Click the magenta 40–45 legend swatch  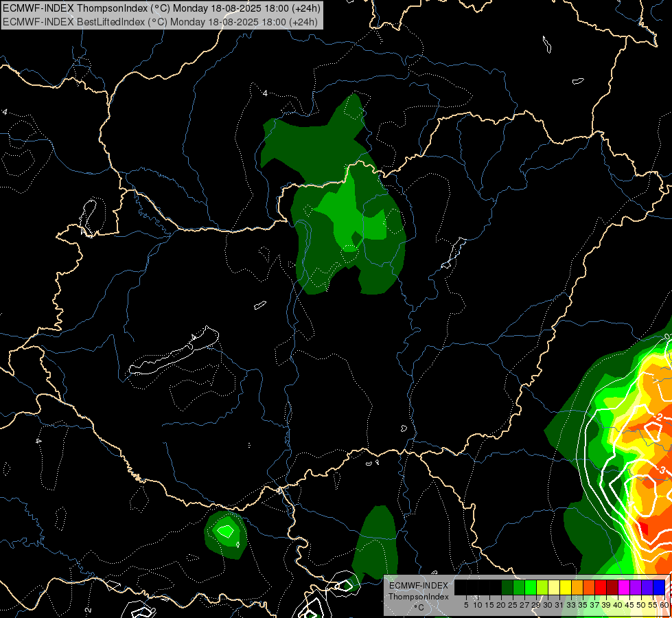click(x=625, y=587)
